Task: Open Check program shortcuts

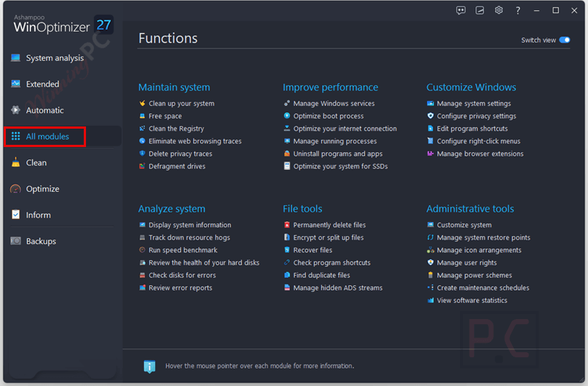Action: coord(331,262)
